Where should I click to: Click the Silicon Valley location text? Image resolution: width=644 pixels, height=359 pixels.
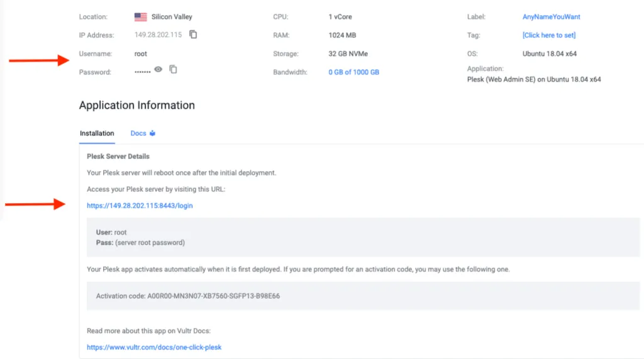coord(172,17)
